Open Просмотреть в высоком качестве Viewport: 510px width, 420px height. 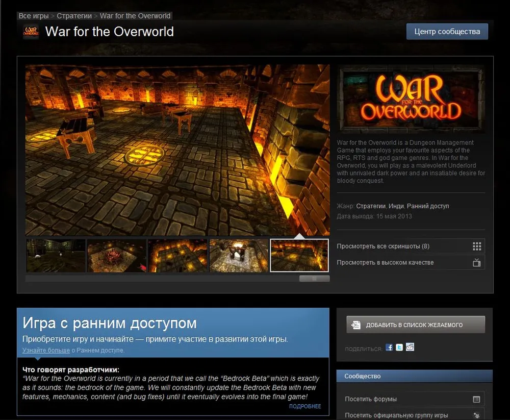click(411, 262)
